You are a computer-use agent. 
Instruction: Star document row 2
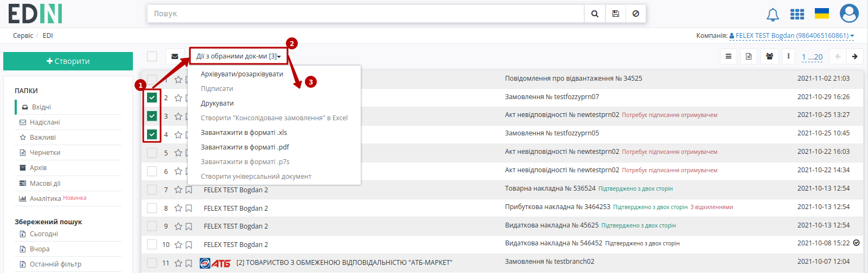[x=178, y=97]
